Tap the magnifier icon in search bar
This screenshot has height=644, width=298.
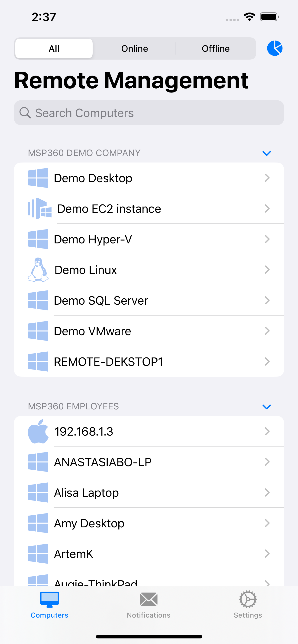click(x=25, y=113)
